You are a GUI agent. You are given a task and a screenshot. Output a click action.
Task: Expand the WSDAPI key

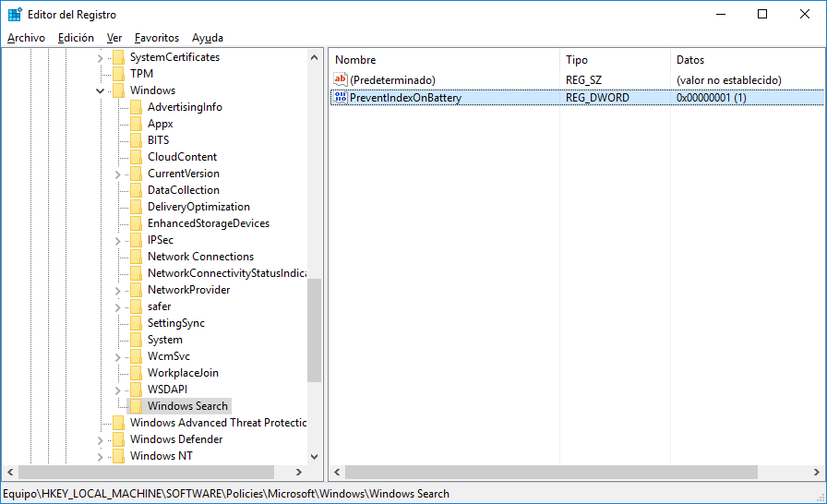[117, 390]
